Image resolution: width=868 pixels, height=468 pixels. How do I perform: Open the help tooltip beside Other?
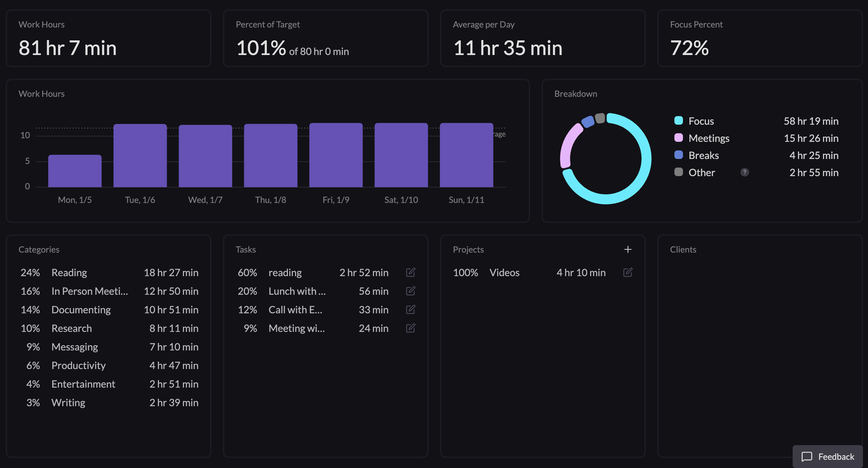point(744,173)
